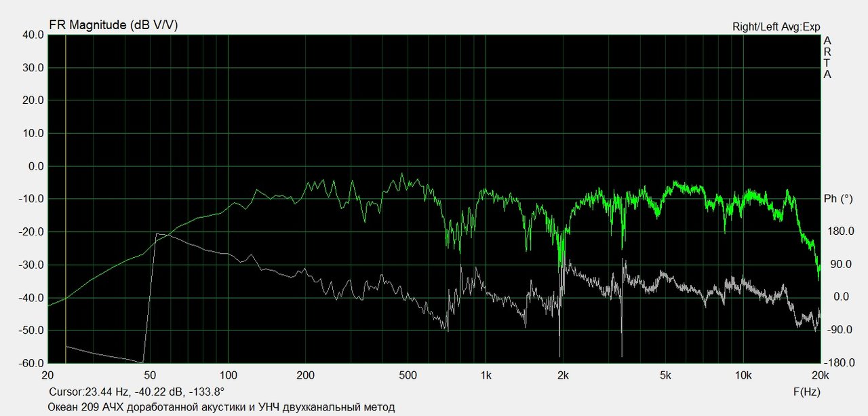Viewport: 868px width, 416px height.
Task: Click the "Ph (°)" phase axis label
Action: click(x=838, y=199)
